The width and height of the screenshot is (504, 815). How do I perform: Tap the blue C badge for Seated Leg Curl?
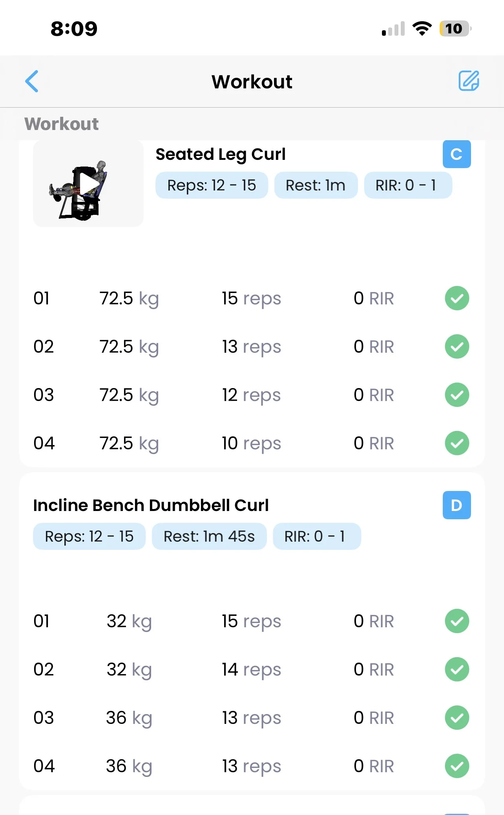[457, 154]
